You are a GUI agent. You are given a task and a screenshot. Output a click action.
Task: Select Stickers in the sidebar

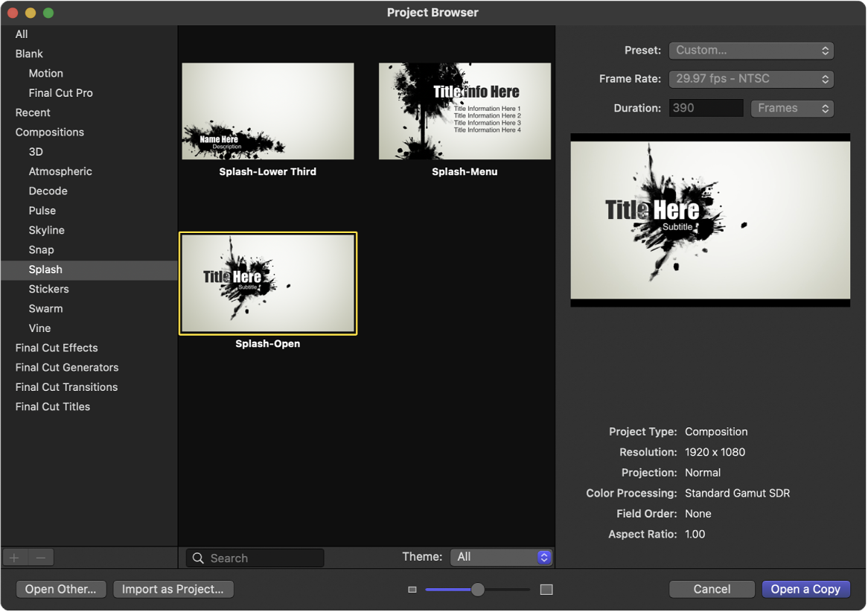pyautogui.click(x=48, y=289)
